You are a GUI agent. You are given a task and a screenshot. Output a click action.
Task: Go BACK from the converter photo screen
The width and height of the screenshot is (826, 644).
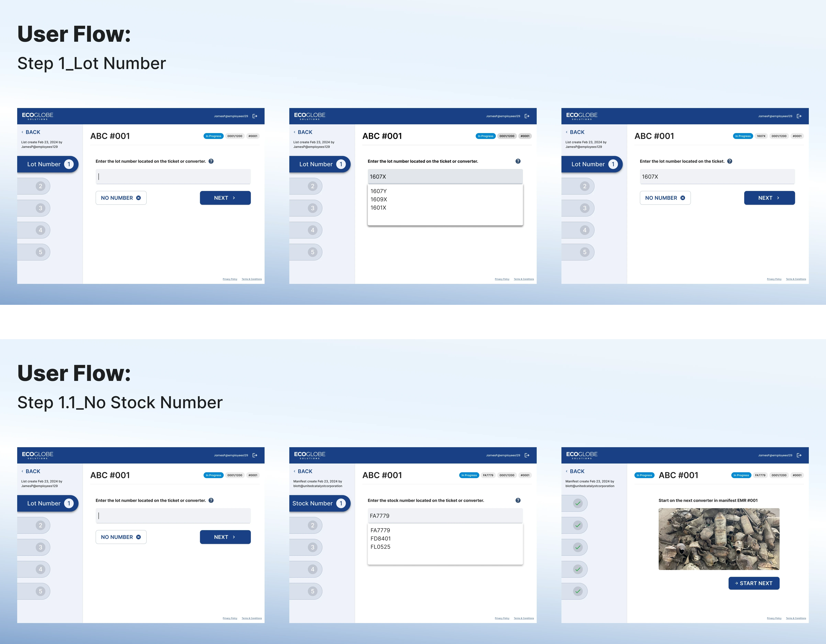coord(575,471)
